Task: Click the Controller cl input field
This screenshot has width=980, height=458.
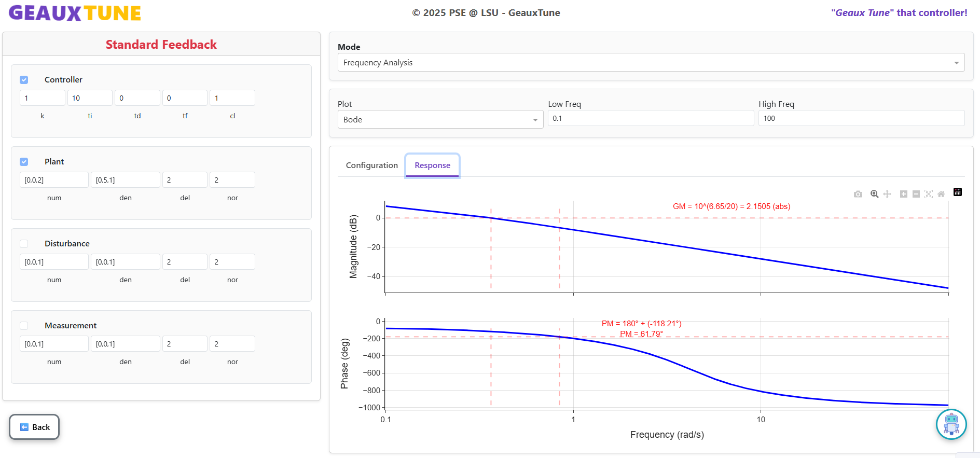Action: pyautogui.click(x=232, y=98)
